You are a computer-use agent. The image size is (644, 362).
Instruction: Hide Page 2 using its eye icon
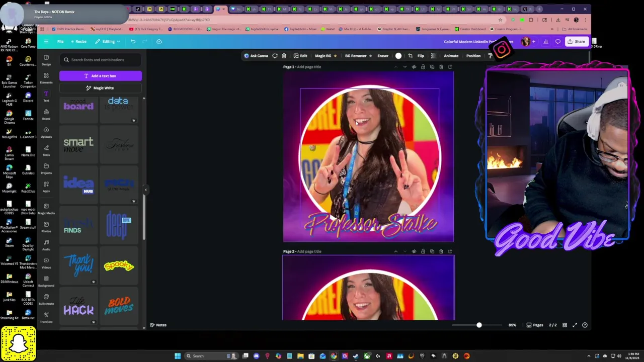pos(414,251)
